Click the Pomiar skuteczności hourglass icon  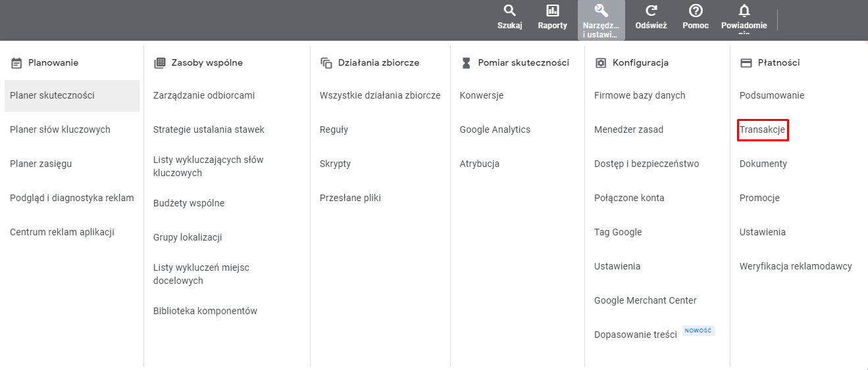pos(466,63)
